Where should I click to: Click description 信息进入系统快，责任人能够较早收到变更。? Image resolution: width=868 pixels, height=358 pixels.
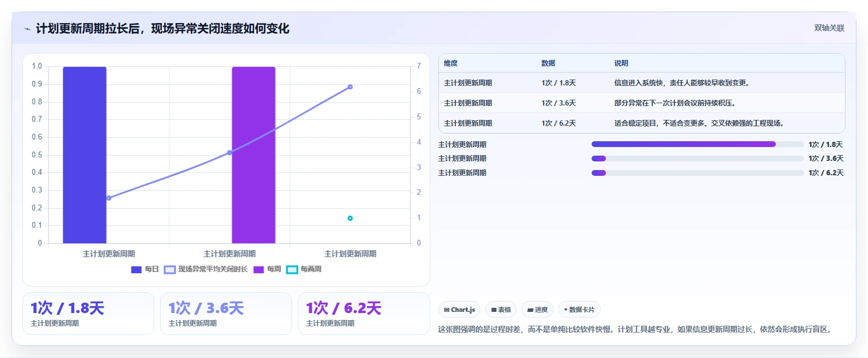[681, 83]
